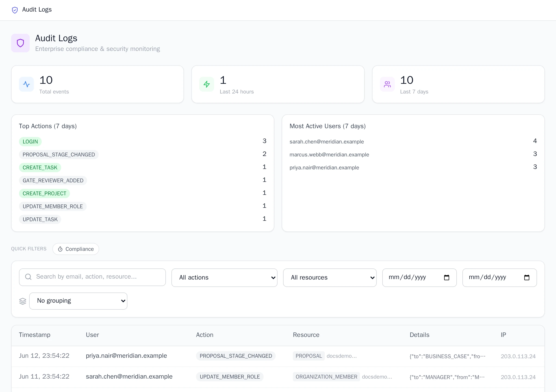
Task: Open calendar picker on first date field
Action: click(447, 277)
